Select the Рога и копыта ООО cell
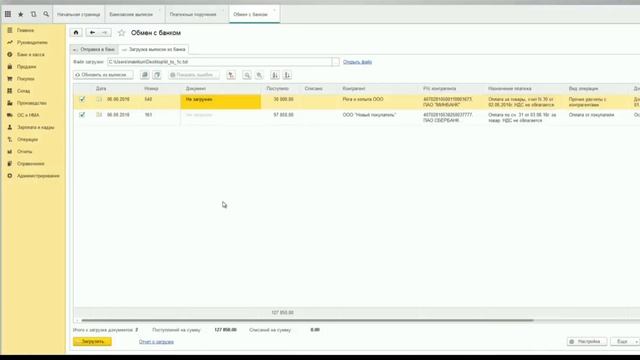Image resolution: width=640 pixels, height=360 pixels. pos(363,99)
